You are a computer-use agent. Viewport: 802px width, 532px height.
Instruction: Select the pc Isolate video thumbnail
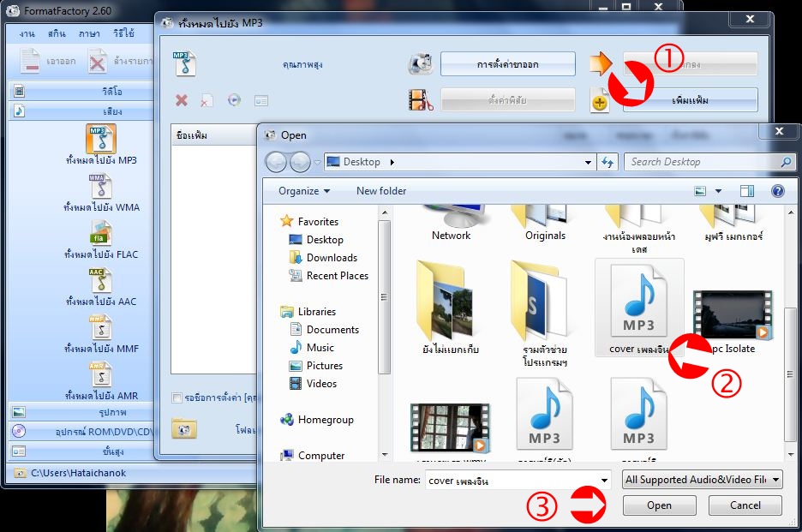(733, 315)
